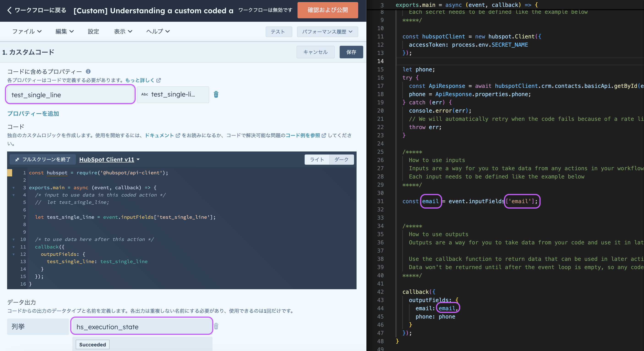Viewport: 644px width, 351px height.
Task: Collapse code fold arrow at line 3
Action: (x=14, y=188)
